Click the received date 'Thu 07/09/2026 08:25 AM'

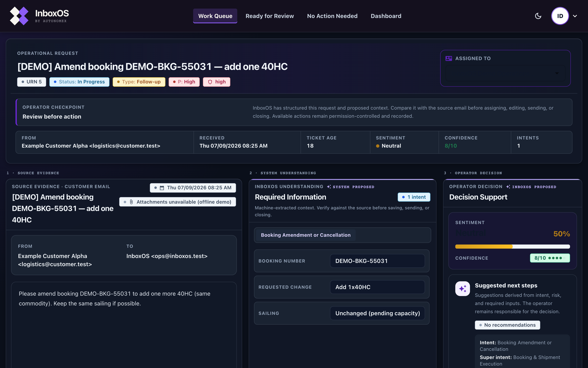[234, 146]
